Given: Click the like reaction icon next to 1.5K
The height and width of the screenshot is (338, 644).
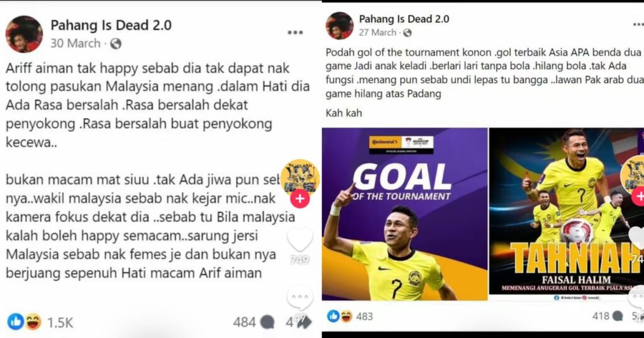Looking at the screenshot, I should point(16,322).
